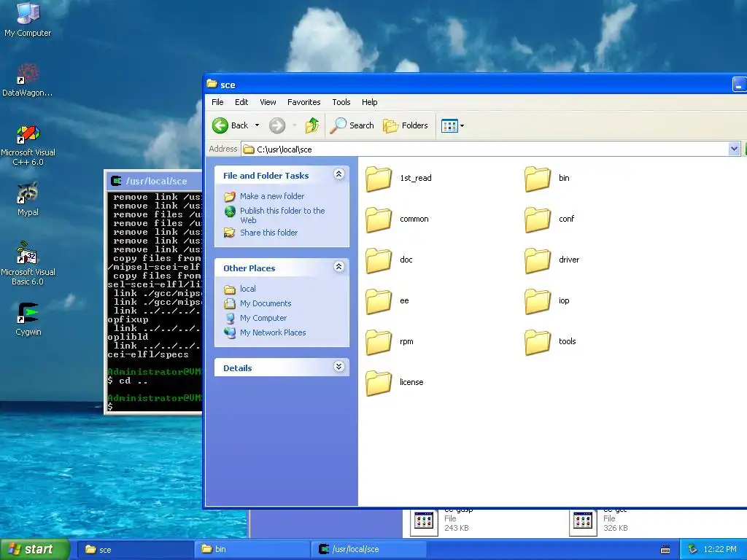This screenshot has height=560, width=747.
Task: Click the Start button
Action: pos(35,550)
